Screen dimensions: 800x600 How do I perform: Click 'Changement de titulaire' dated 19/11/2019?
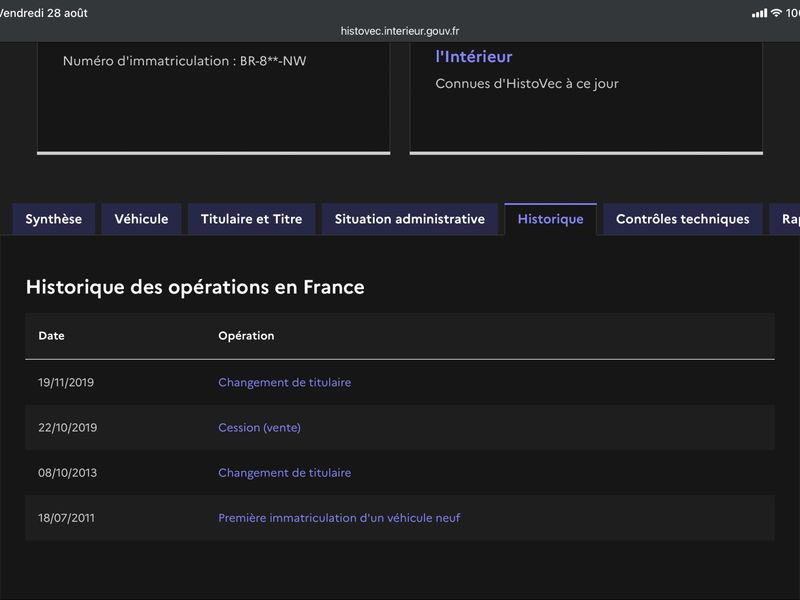(x=285, y=383)
